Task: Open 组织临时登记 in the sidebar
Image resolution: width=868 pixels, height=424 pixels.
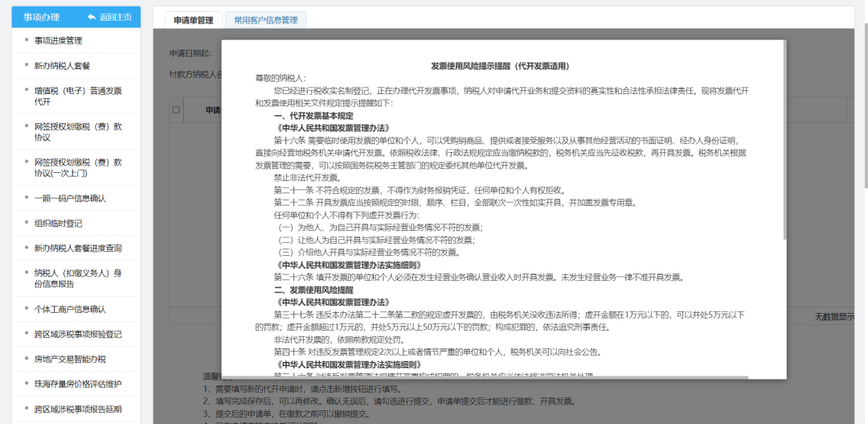Action: click(58, 224)
